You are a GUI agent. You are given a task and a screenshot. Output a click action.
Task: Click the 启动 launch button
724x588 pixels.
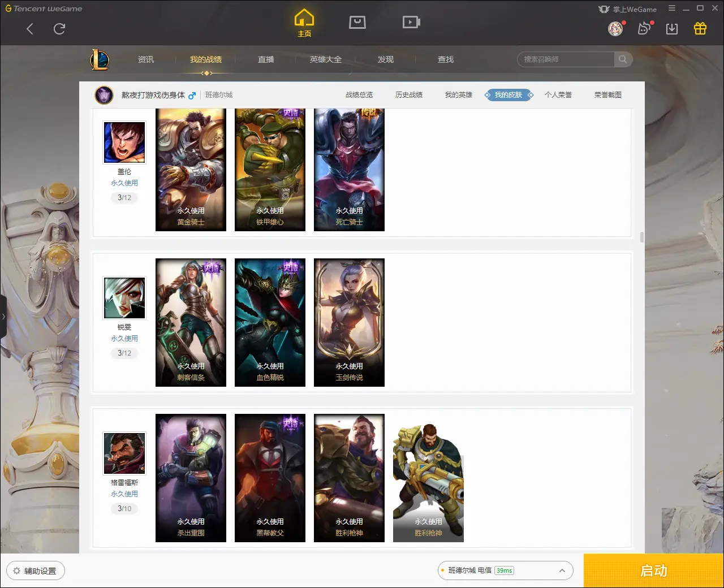653,570
